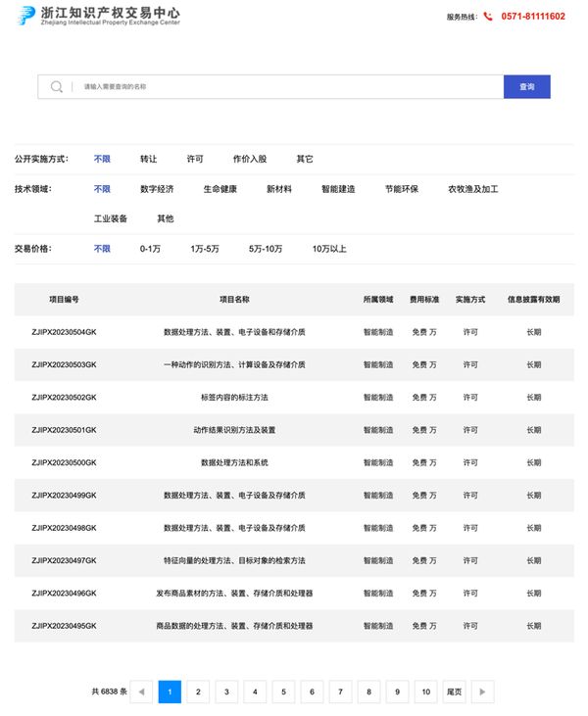Click the search input field

pos(284,86)
